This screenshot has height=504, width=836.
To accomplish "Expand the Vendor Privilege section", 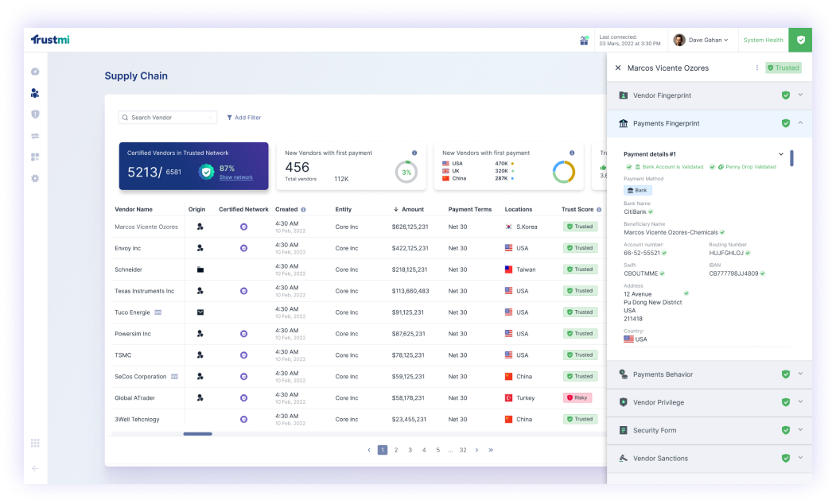I will coord(800,401).
